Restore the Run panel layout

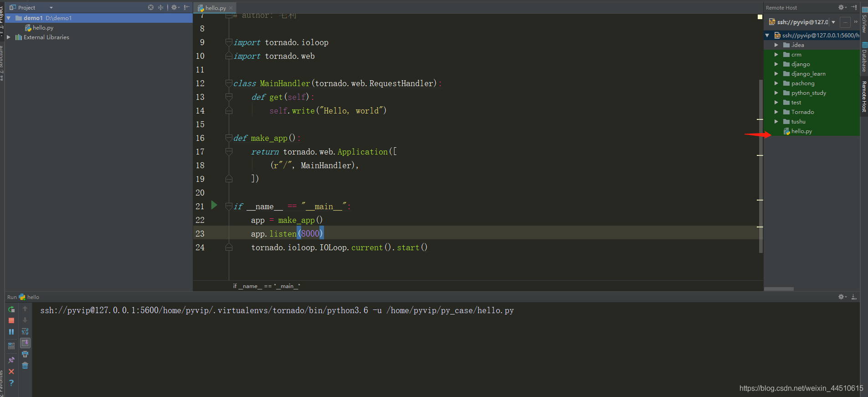tap(11, 346)
